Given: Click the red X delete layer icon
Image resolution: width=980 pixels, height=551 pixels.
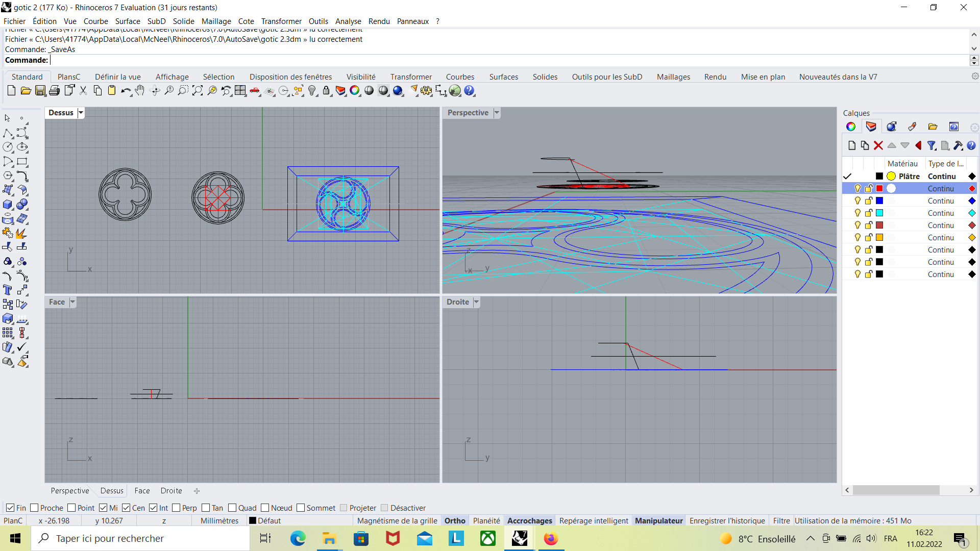Looking at the screenshot, I should [878, 146].
